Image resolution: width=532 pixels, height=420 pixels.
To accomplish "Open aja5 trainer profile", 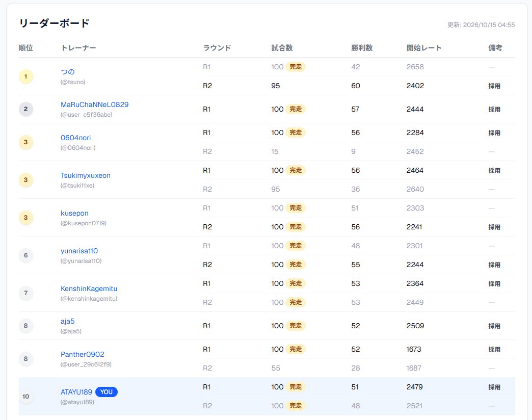I will pyautogui.click(x=67, y=321).
